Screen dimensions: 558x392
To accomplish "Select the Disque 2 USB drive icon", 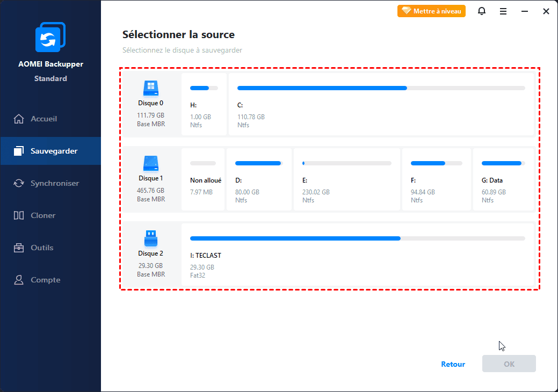I will pyautogui.click(x=151, y=238).
